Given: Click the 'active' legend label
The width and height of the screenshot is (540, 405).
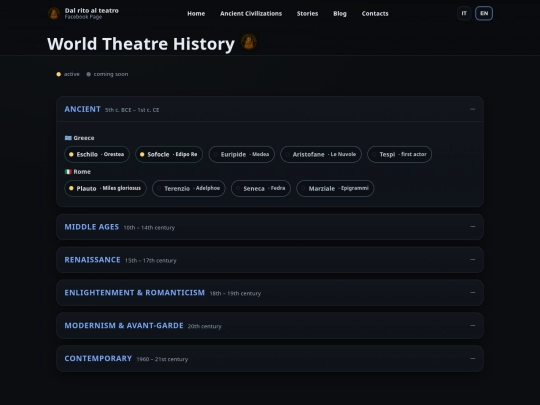Looking at the screenshot, I should [x=72, y=74].
